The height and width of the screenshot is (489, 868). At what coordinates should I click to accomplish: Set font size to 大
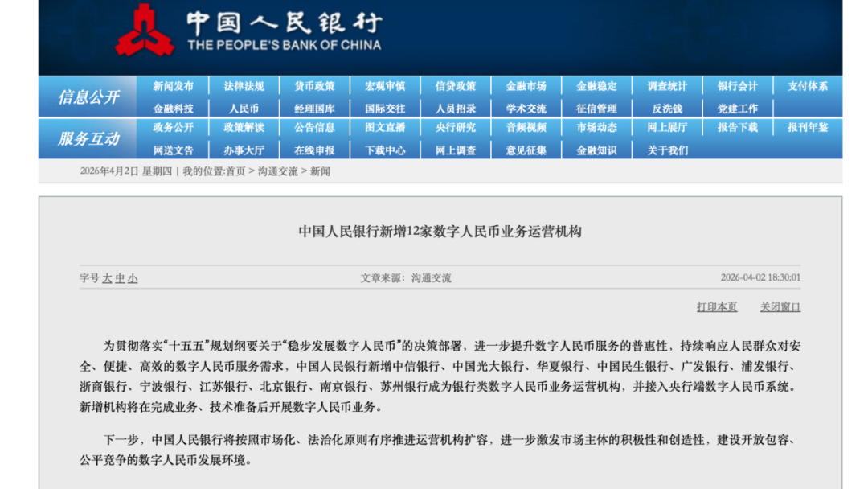pos(107,278)
